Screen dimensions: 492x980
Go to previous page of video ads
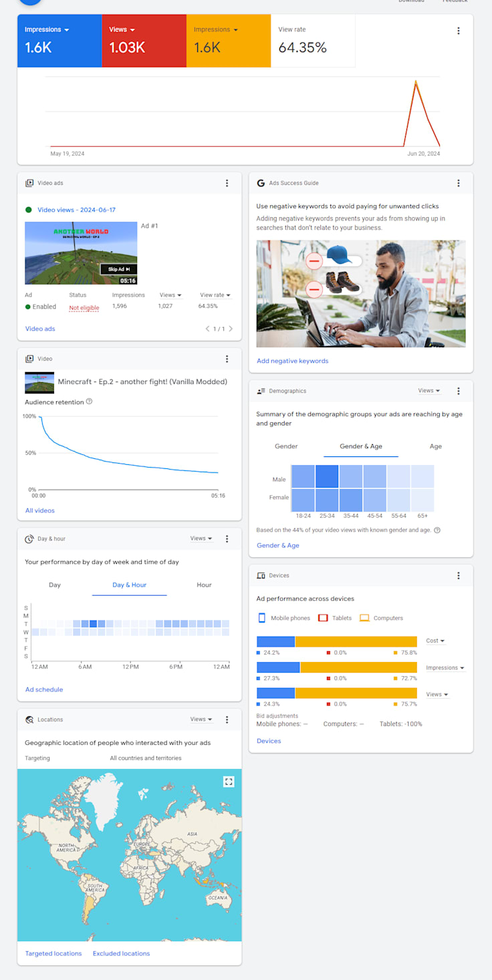point(208,329)
